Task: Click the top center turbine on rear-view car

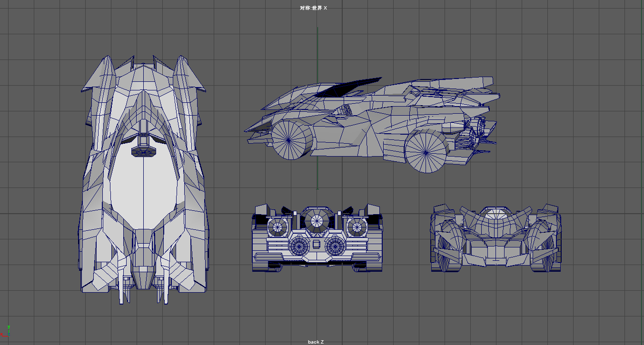Action: point(317,221)
